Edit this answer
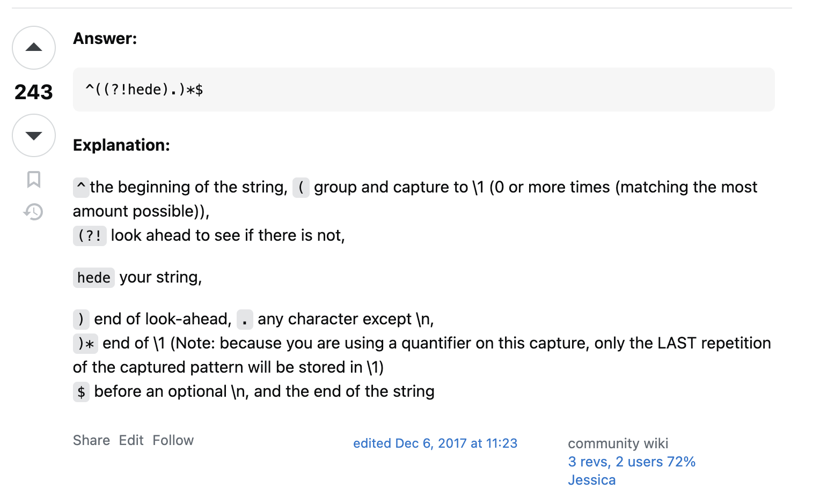820x504 pixels. (131, 440)
